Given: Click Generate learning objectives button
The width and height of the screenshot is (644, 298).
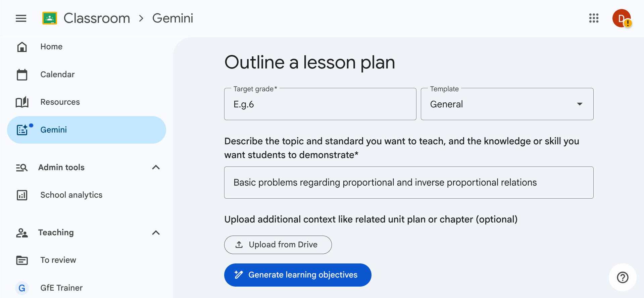Looking at the screenshot, I should pos(298,275).
